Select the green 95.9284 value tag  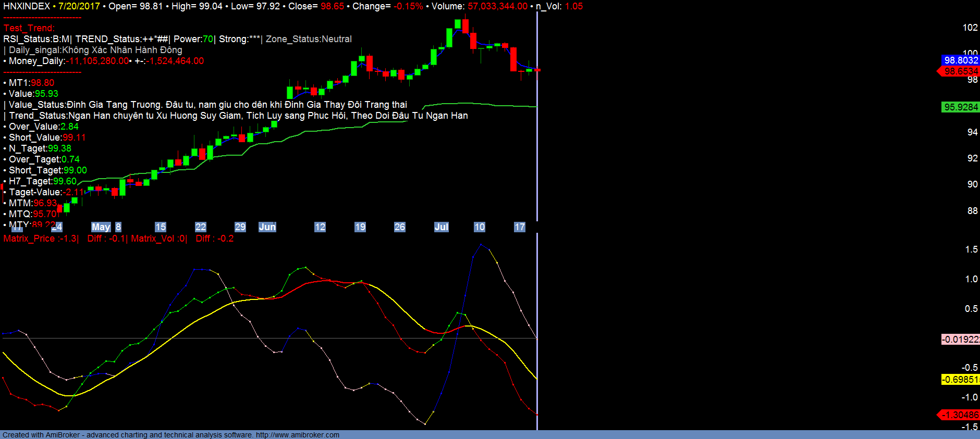coord(961,107)
